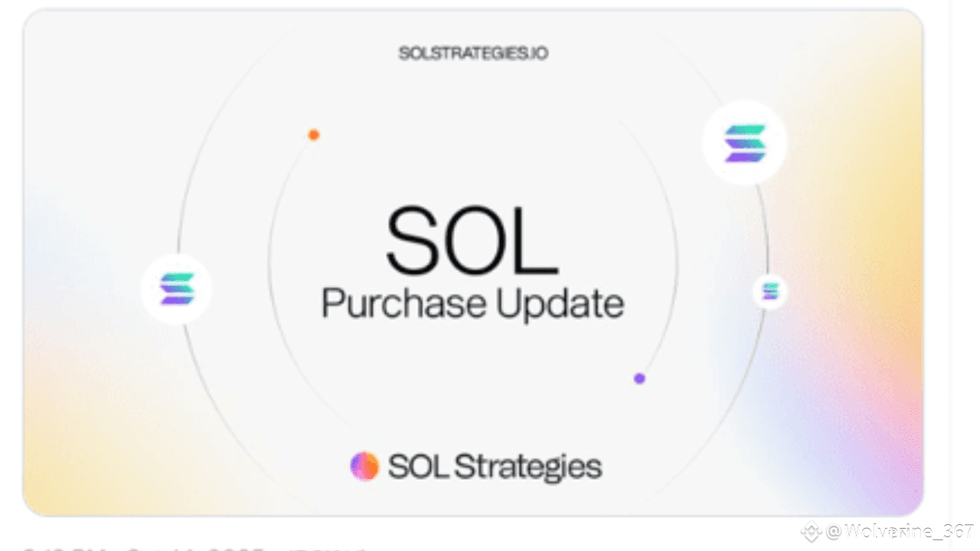Screen dimensions: 980x551
Task: Click the large Solana logo at upper right
Action: tap(744, 142)
